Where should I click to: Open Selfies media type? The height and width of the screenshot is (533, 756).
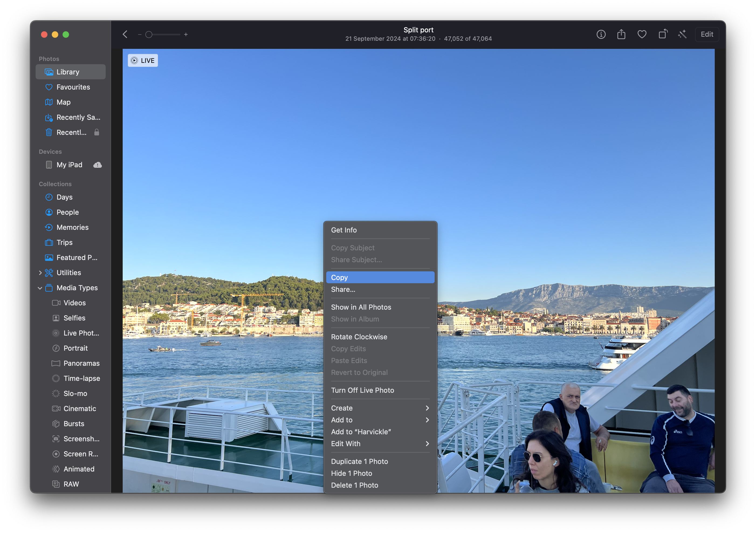tap(70, 318)
